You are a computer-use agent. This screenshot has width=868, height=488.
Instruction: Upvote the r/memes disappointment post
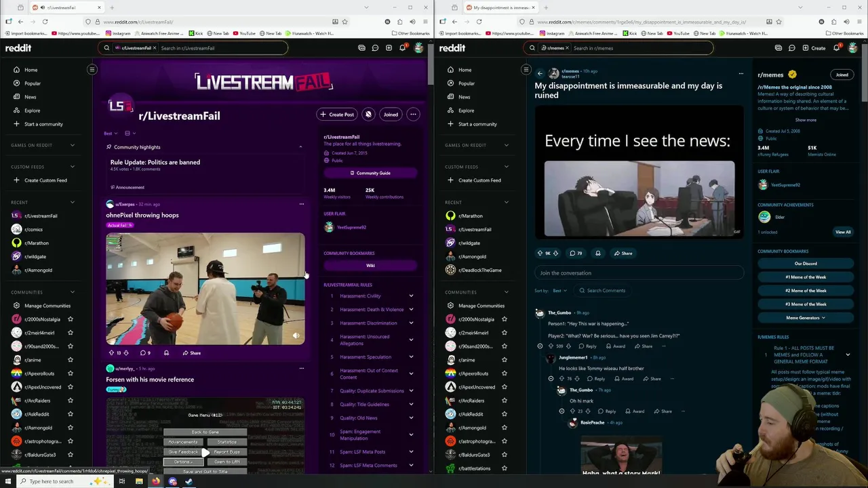point(540,253)
